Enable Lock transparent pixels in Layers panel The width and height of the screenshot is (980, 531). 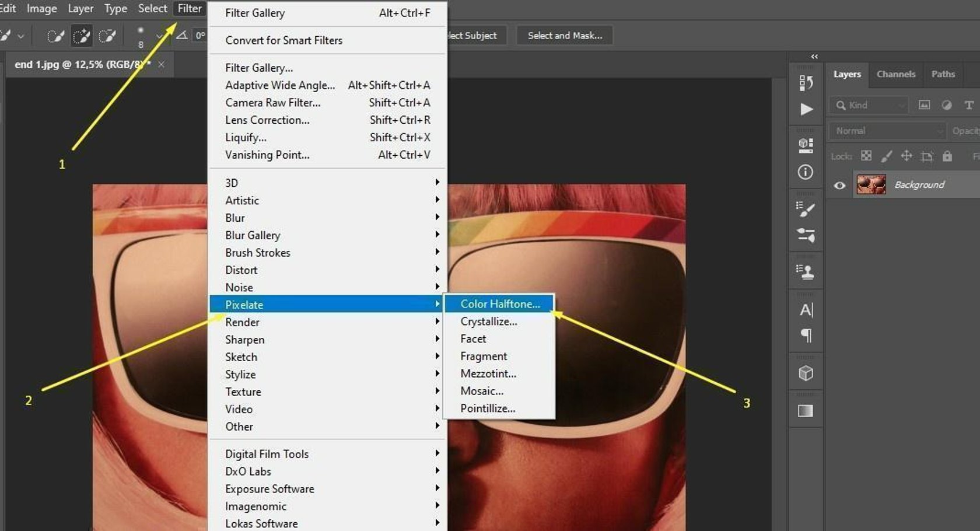coord(867,156)
